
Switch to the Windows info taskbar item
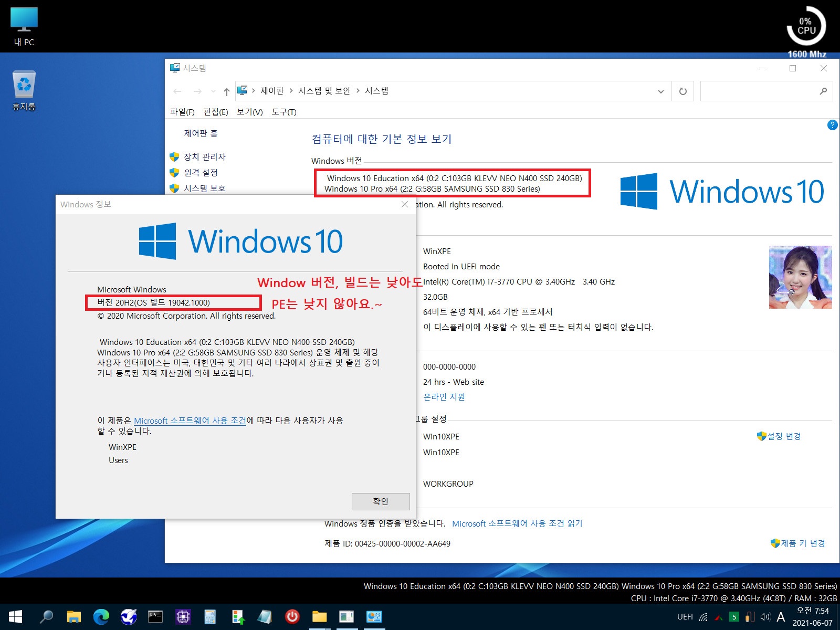tap(346, 616)
